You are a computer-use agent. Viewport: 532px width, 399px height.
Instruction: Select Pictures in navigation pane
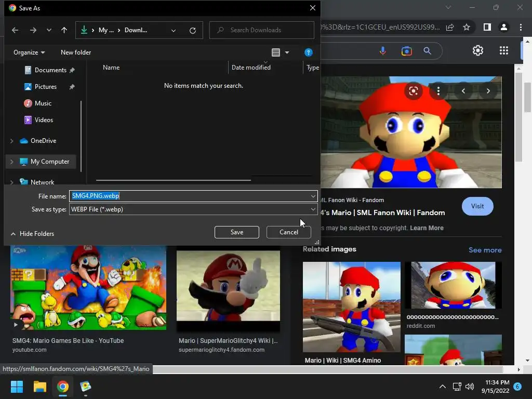(45, 87)
